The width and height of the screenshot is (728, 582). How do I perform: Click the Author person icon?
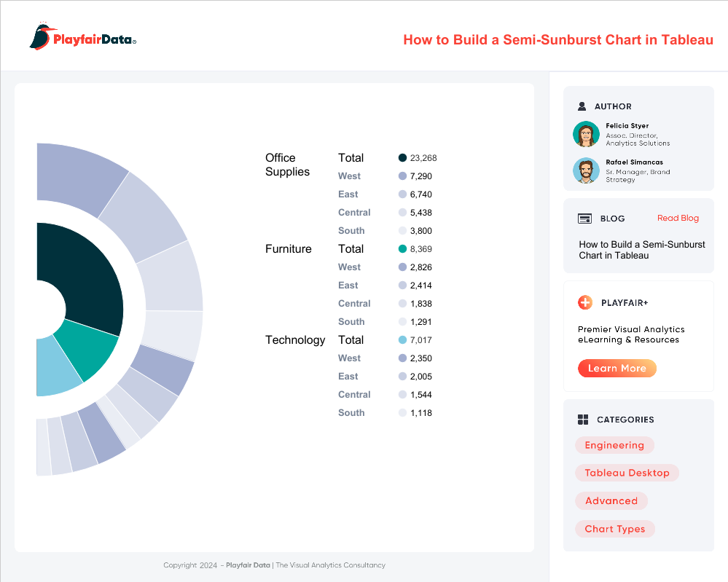(x=582, y=106)
